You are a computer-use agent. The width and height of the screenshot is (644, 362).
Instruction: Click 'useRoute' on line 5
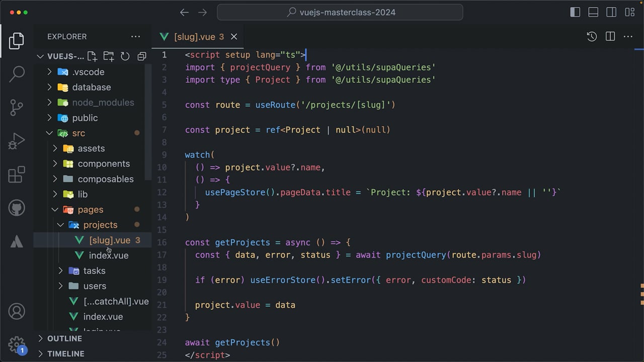click(275, 105)
